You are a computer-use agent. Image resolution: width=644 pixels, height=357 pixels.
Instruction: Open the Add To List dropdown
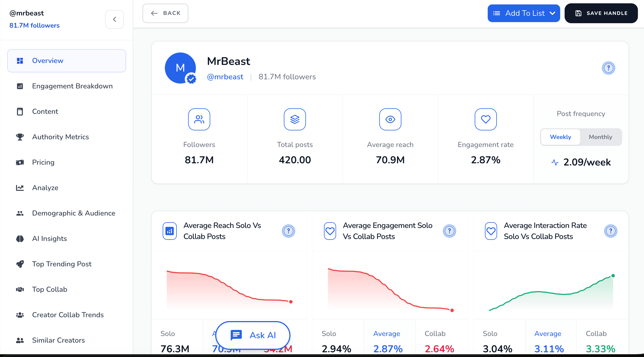(524, 13)
